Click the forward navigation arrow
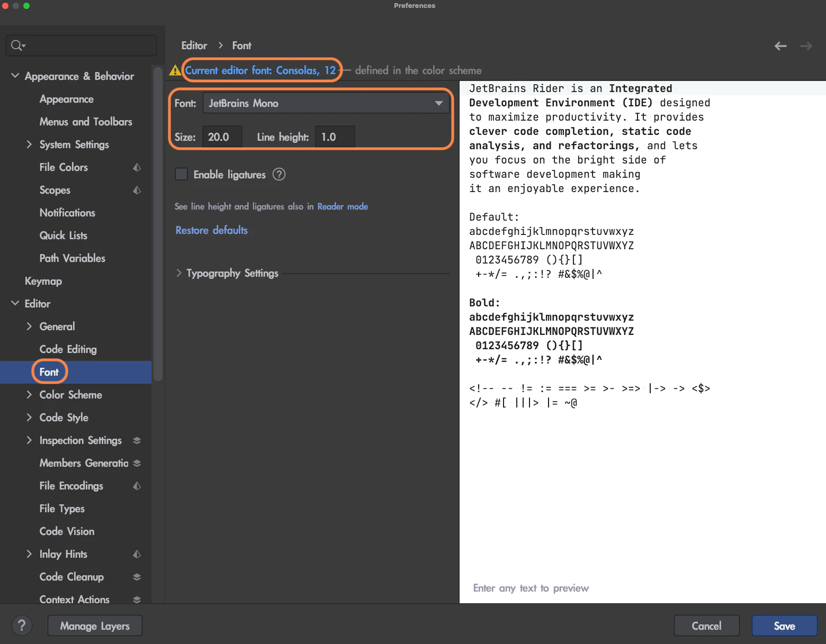Screen dimensions: 826x644 (806, 46)
